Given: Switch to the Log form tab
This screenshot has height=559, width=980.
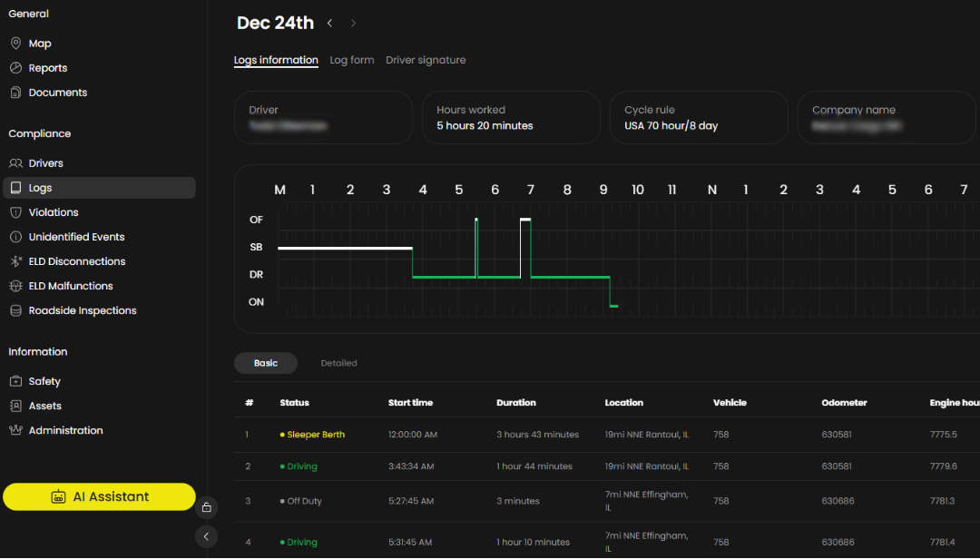Looking at the screenshot, I should click(352, 59).
